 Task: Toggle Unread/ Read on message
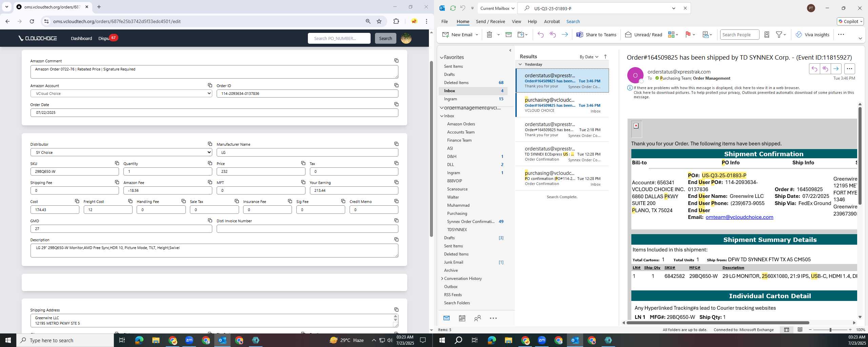point(643,35)
